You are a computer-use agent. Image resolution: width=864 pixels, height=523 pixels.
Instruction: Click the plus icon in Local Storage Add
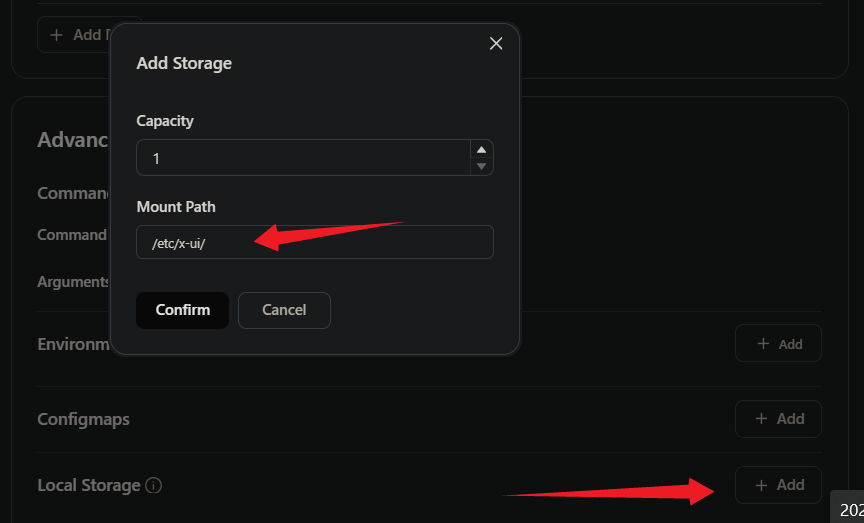click(x=762, y=485)
